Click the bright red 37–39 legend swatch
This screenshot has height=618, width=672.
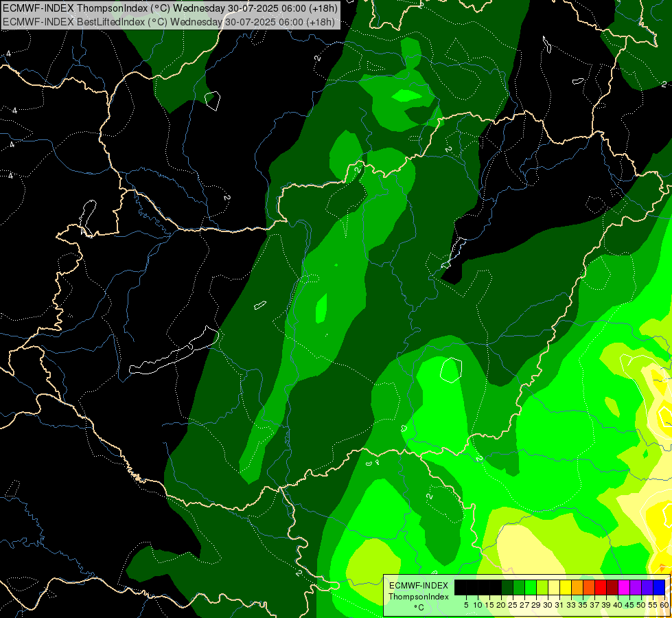click(601, 587)
